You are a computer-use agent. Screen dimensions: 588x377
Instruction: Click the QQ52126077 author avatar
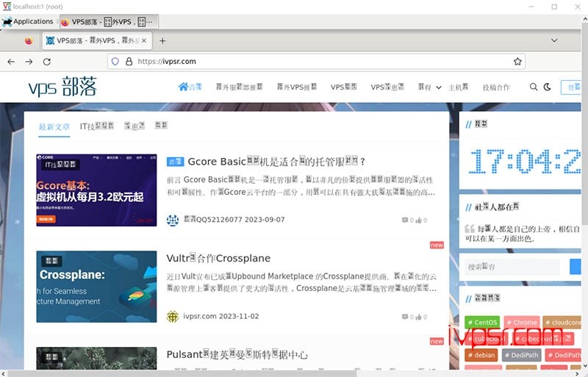click(173, 220)
